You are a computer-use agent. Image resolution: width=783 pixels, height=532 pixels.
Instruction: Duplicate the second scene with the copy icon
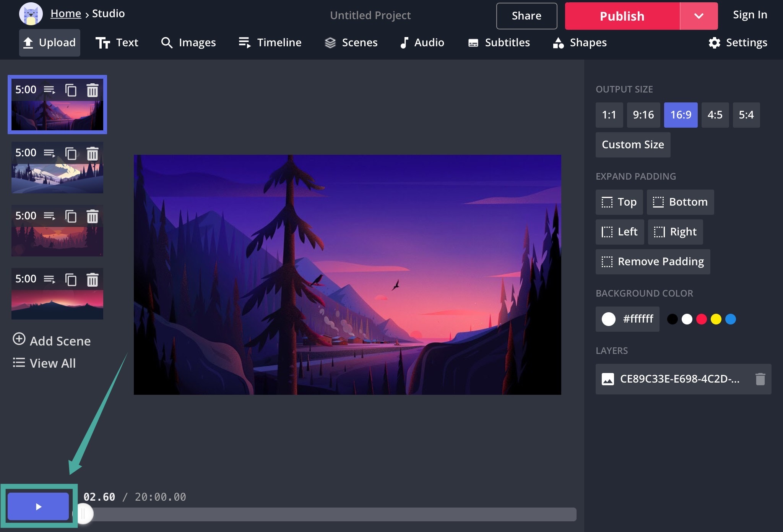71,153
